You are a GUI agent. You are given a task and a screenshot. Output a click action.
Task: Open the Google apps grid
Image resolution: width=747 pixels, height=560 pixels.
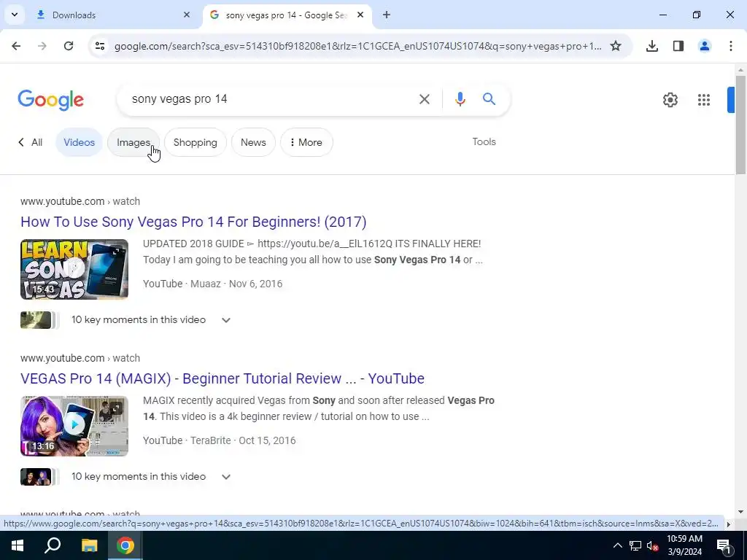pos(704,99)
